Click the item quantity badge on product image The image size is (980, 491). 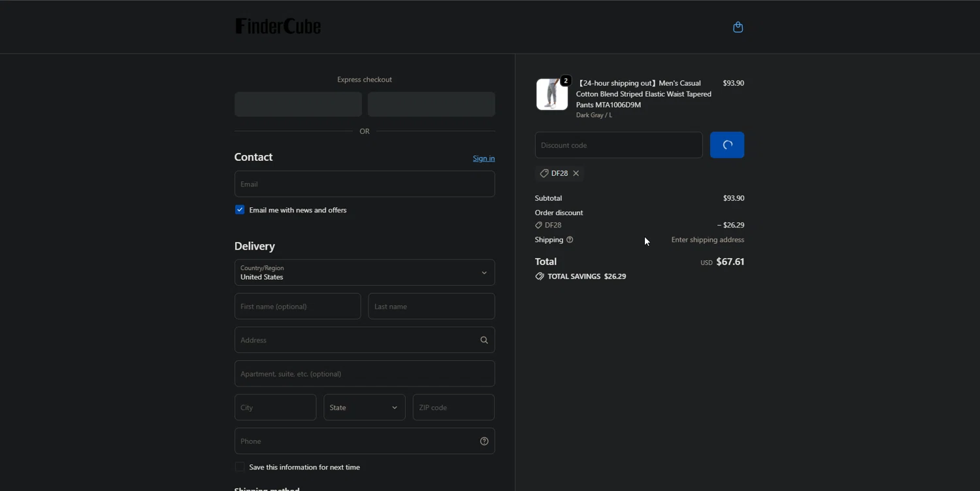(x=566, y=81)
